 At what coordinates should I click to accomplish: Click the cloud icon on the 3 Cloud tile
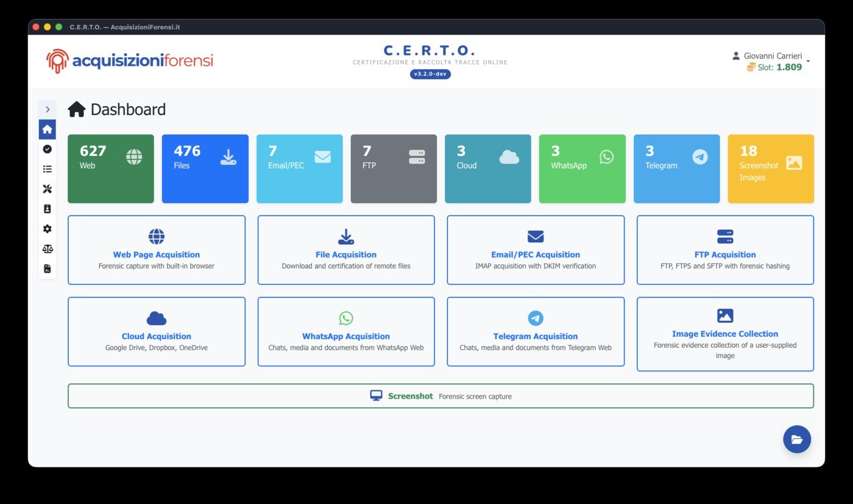509,157
